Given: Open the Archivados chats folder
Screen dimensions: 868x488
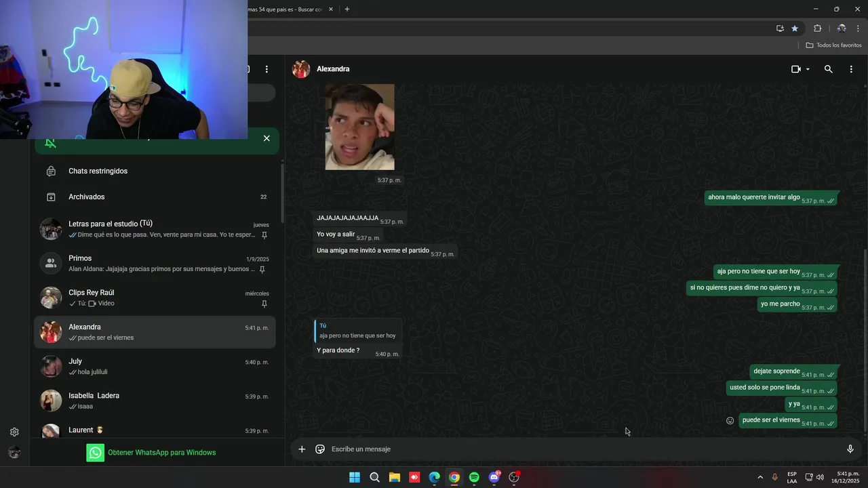Looking at the screenshot, I should coord(155,197).
